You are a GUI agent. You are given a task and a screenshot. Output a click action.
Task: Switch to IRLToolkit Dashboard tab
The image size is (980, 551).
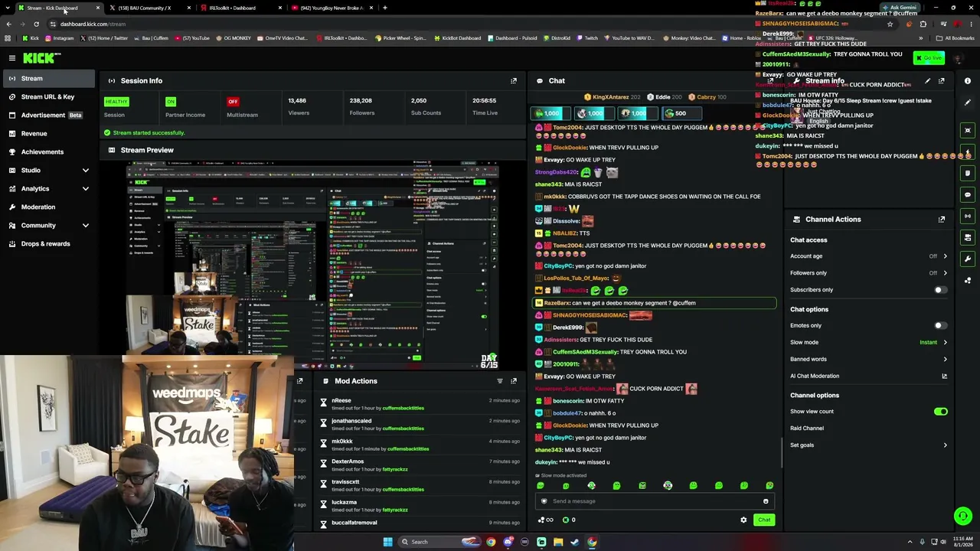tap(239, 8)
